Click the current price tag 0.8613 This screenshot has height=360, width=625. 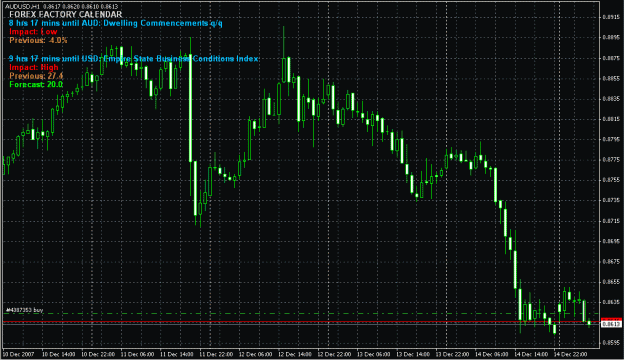(611, 324)
